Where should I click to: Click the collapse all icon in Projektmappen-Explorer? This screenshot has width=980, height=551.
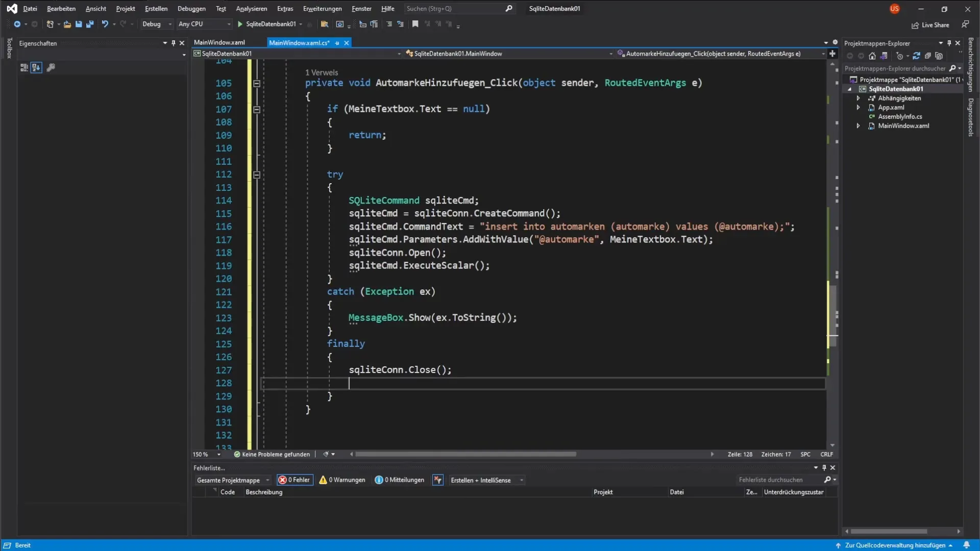(927, 56)
